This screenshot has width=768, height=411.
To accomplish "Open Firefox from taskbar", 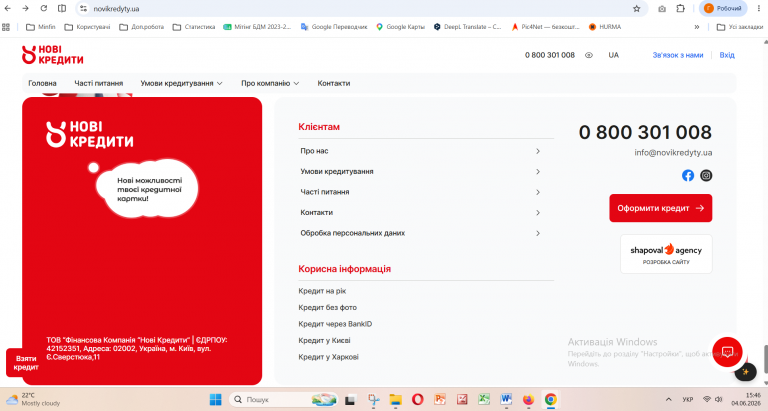I will pyautogui.click(x=528, y=399).
